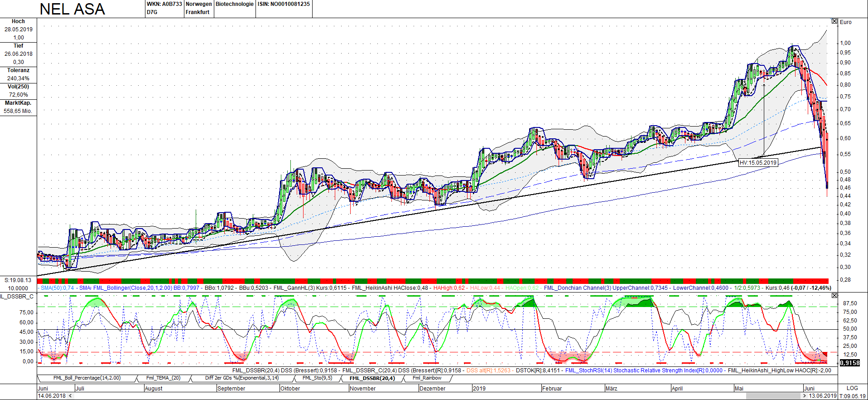Click the 2019 year label on the time axis
868x400 pixels.
(x=479, y=389)
